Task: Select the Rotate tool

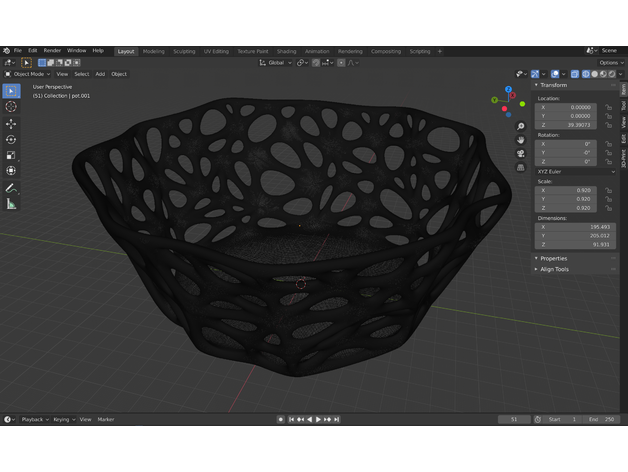Action: (11, 139)
